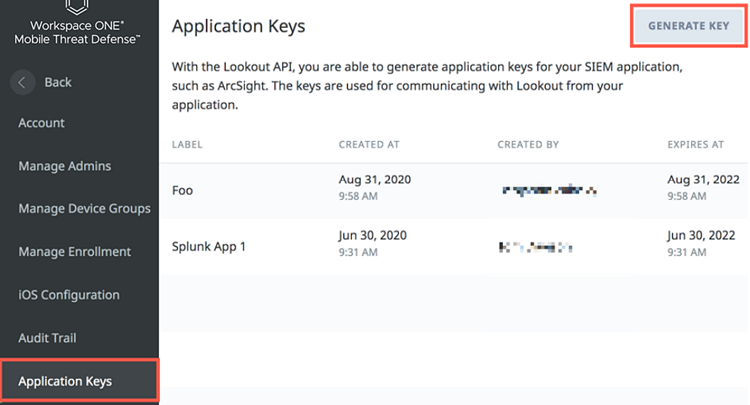The width and height of the screenshot is (750, 405).
Task: Click the CREATED AT column header
Action: pyautogui.click(x=369, y=144)
